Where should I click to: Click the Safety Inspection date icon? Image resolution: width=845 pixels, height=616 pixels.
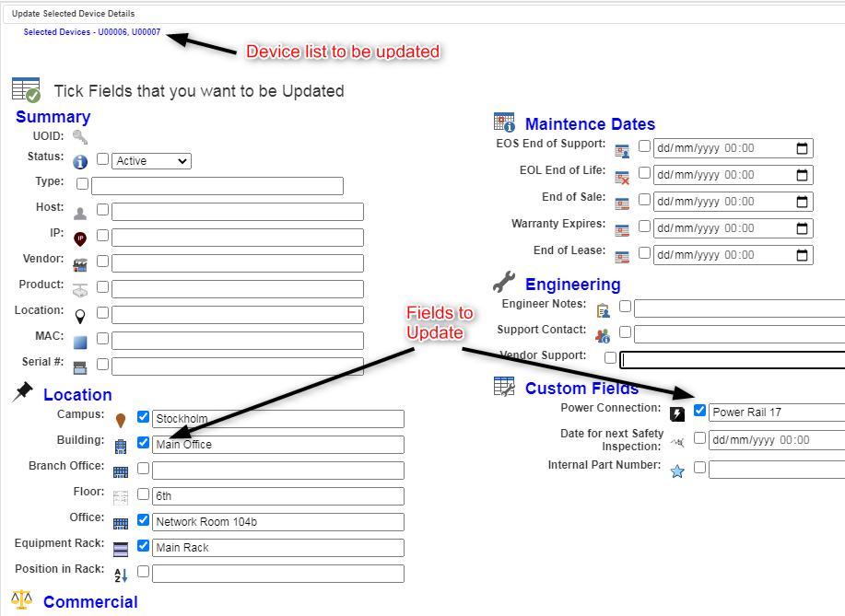[x=677, y=443]
